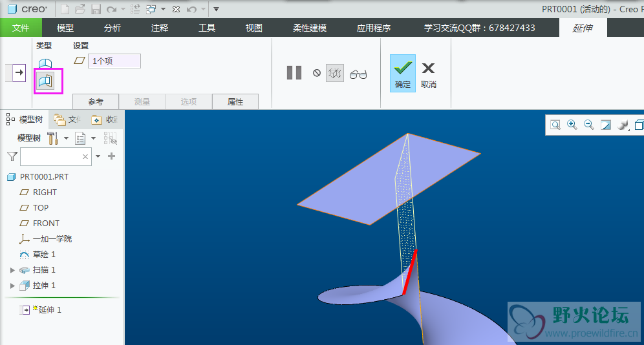
Task: Open the 参考 panel tab
Action: [x=96, y=101]
